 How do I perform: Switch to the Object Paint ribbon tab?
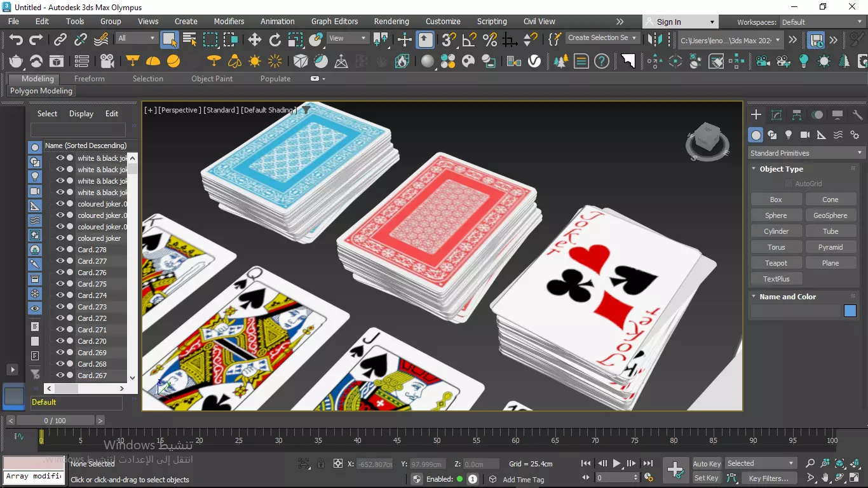pyautogui.click(x=212, y=79)
